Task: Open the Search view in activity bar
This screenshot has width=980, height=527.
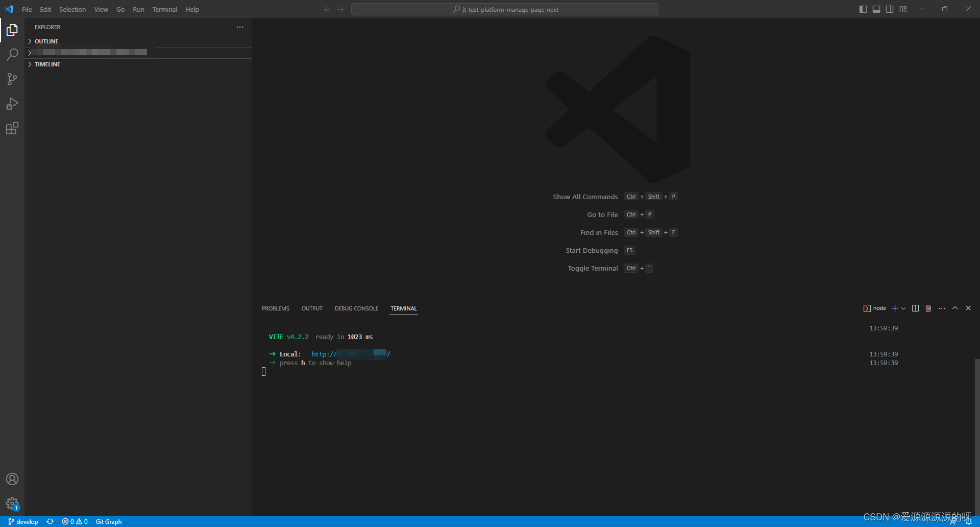Action: coord(12,55)
